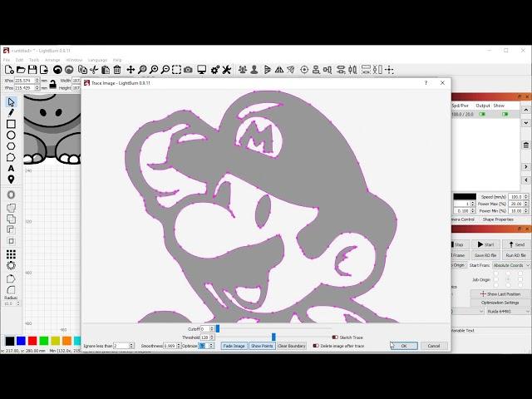Confirm the trace with OK
The image size is (532, 399).
coord(404,346)
